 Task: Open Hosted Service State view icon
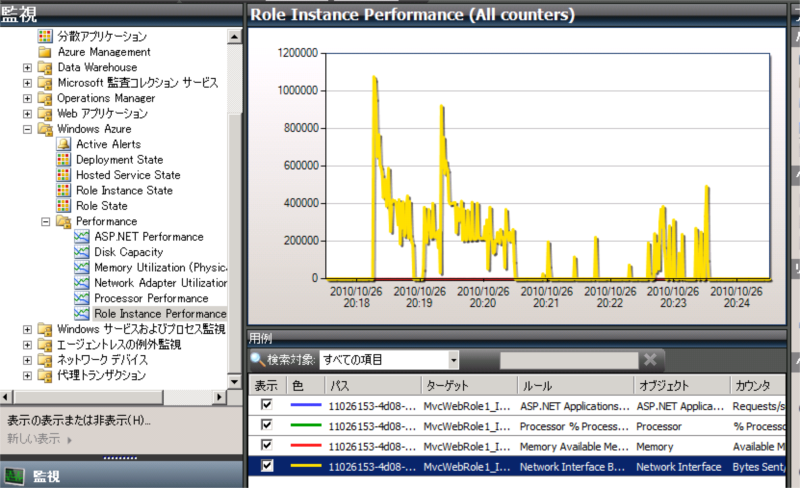(x=63, y=175)
